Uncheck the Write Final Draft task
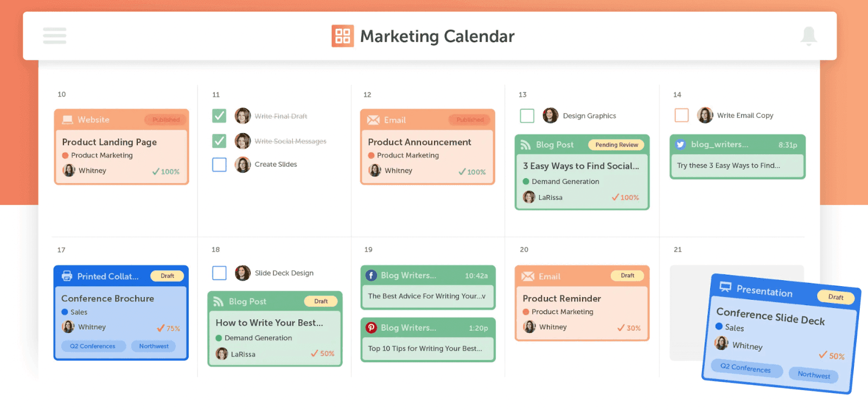This screenshot has width=868, height=410. click(219, 116)
